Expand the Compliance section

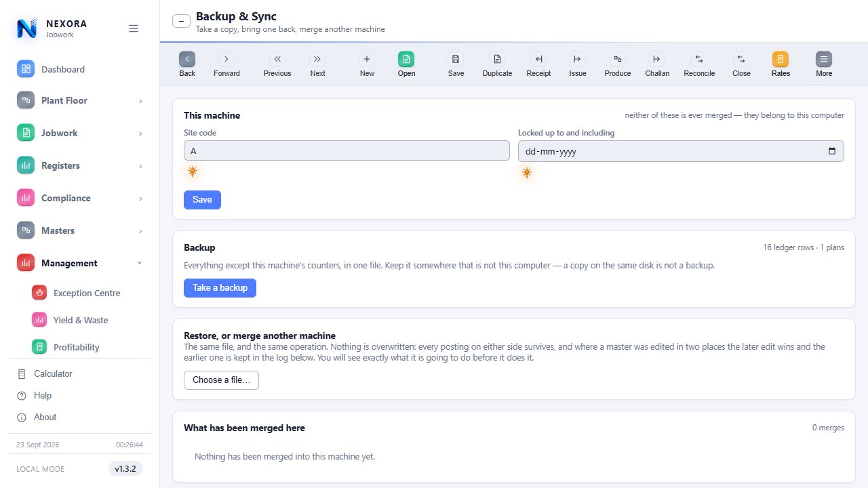tap(80, 198)
